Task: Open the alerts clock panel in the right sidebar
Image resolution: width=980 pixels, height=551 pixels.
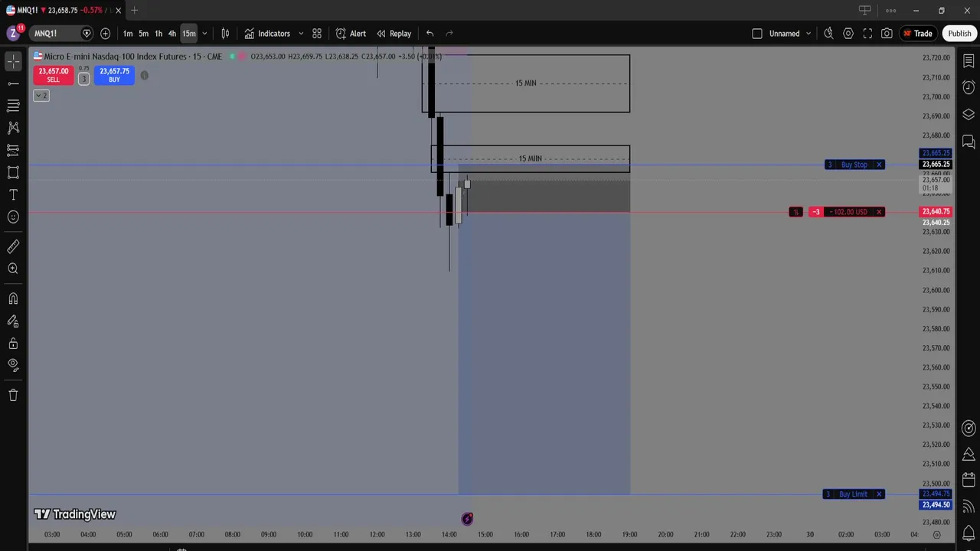Action: [969, 87]
